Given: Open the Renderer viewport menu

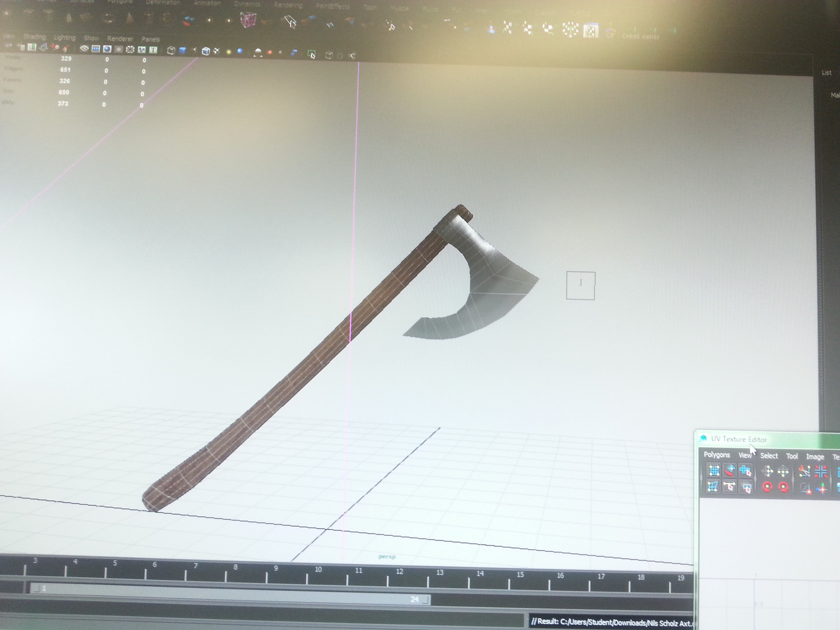Looking at the screenshot, I should (120, 38).
